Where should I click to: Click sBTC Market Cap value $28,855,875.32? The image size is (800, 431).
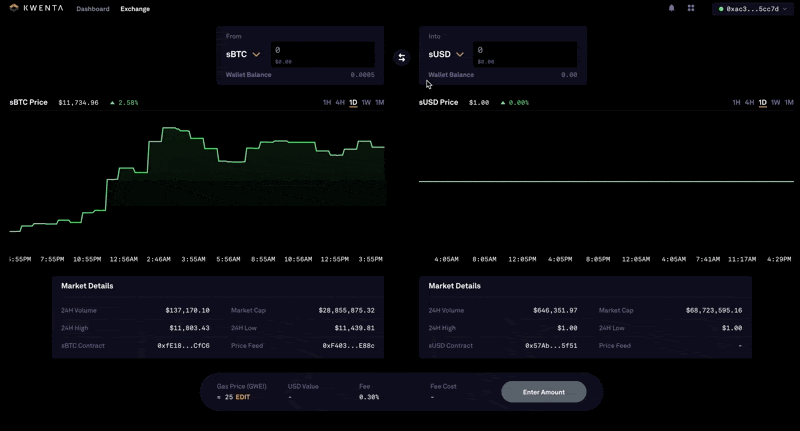click(x=346, y=310)
